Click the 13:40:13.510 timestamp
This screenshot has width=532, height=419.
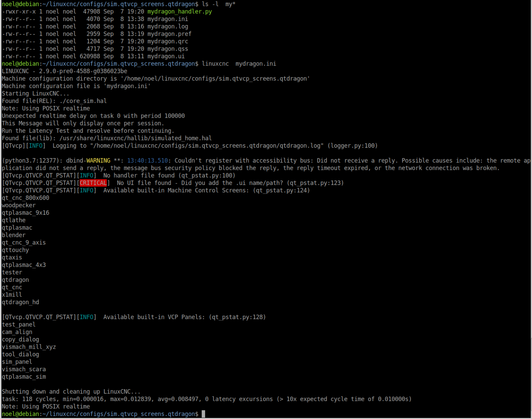pyautogui.click(x=147, y=160)
